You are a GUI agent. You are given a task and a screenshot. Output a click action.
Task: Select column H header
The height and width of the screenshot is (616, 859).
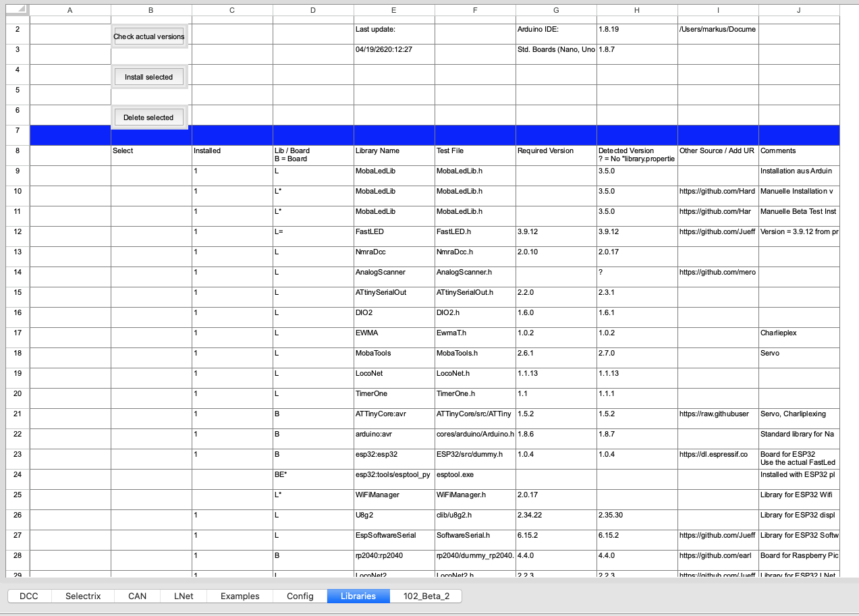(x=637, y=9)
